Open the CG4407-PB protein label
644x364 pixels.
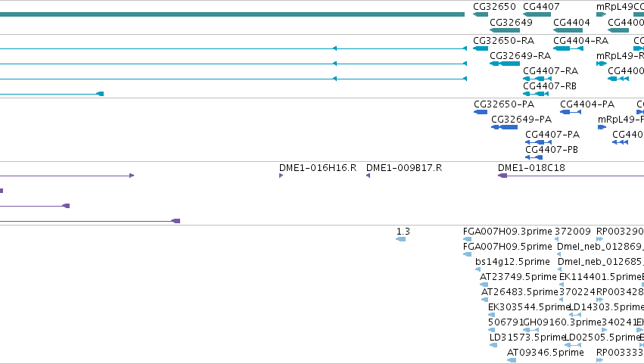[552, 150]
